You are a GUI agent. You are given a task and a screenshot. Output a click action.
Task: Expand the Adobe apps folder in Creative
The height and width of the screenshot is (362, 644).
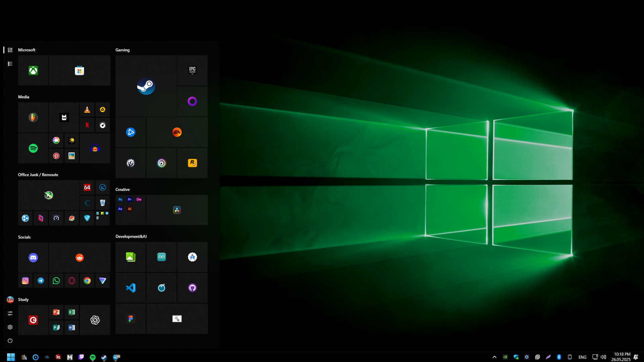click(x=131, y=210)
